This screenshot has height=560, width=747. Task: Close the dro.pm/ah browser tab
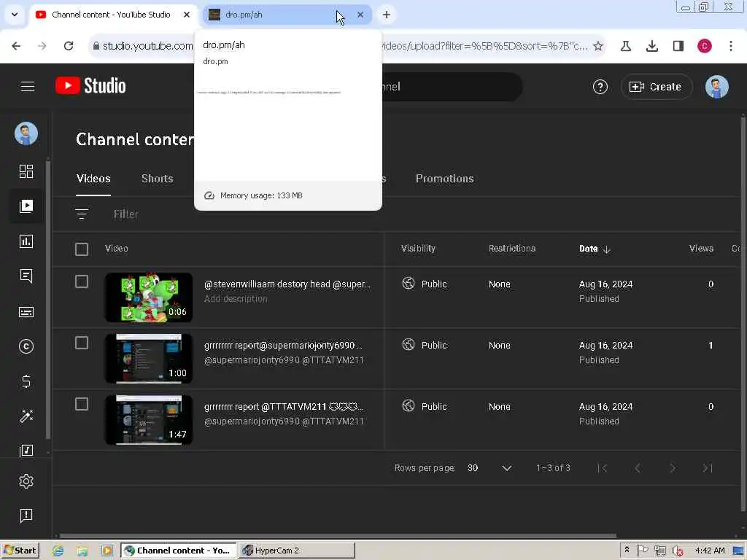coord(360,15)
